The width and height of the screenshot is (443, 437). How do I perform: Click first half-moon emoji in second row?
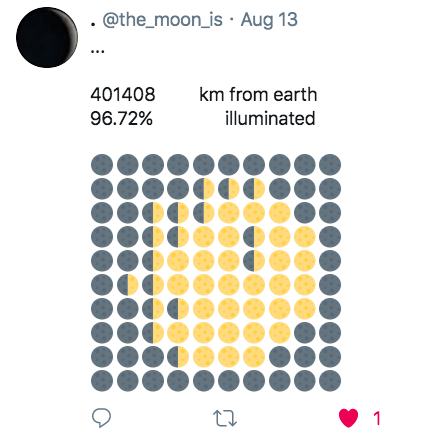pos(204,189)
